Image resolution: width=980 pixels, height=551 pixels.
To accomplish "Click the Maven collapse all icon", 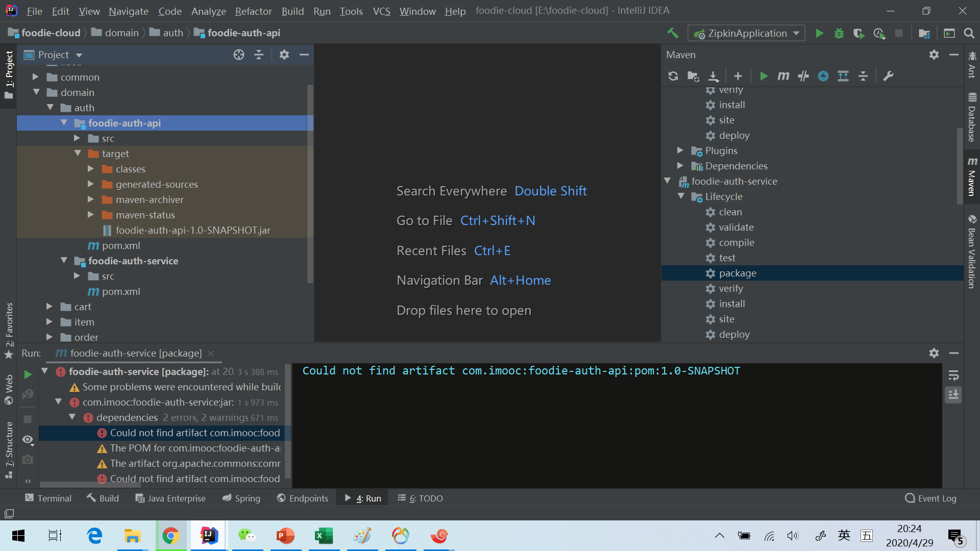I will [863, 76].
